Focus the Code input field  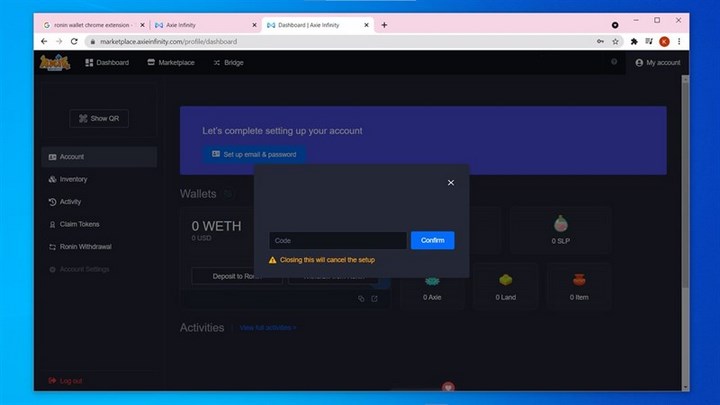point(337,241)
